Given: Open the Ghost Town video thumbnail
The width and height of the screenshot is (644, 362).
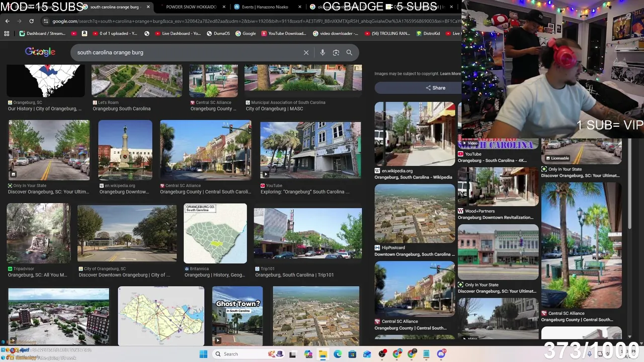Looking at the screenshot, I should pos(237,316).
